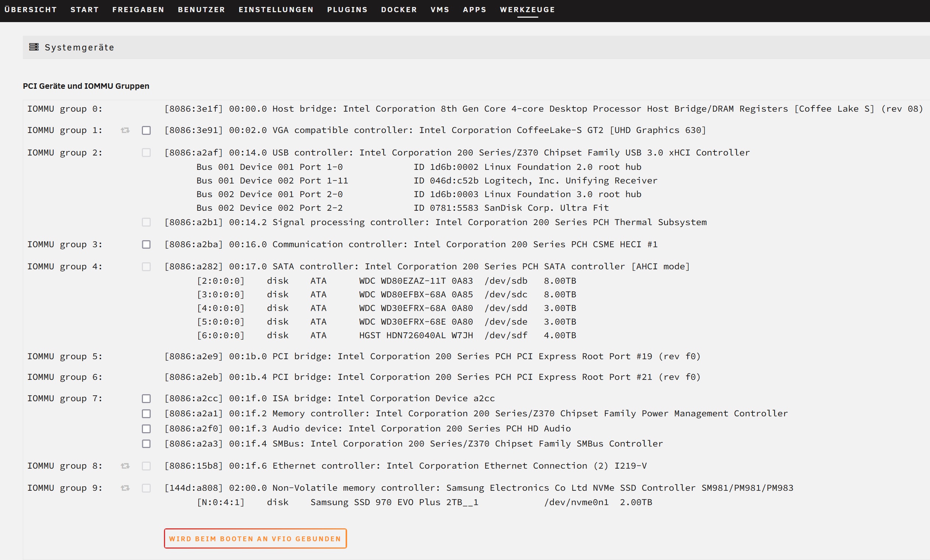Viewport: 930px width, 560px height.
Task: Click the Samsung SSD 970 EVO Plus row
Action: coord(424,502)
